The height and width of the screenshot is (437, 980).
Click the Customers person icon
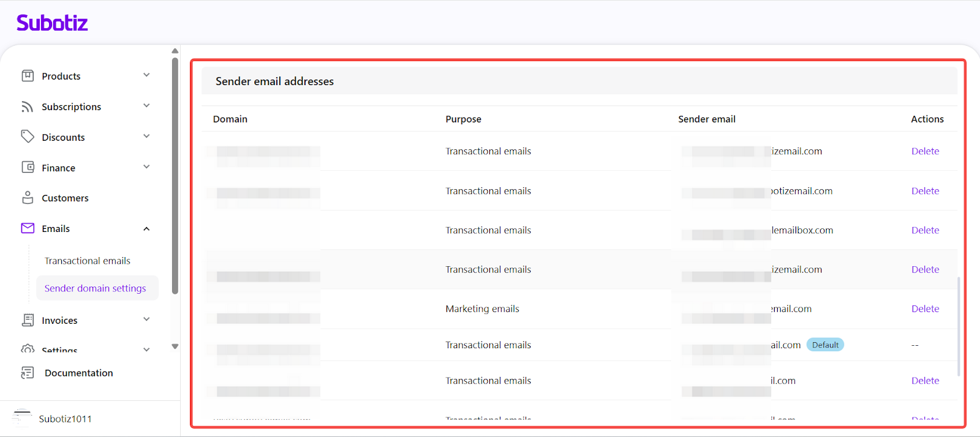pos(28,198)
